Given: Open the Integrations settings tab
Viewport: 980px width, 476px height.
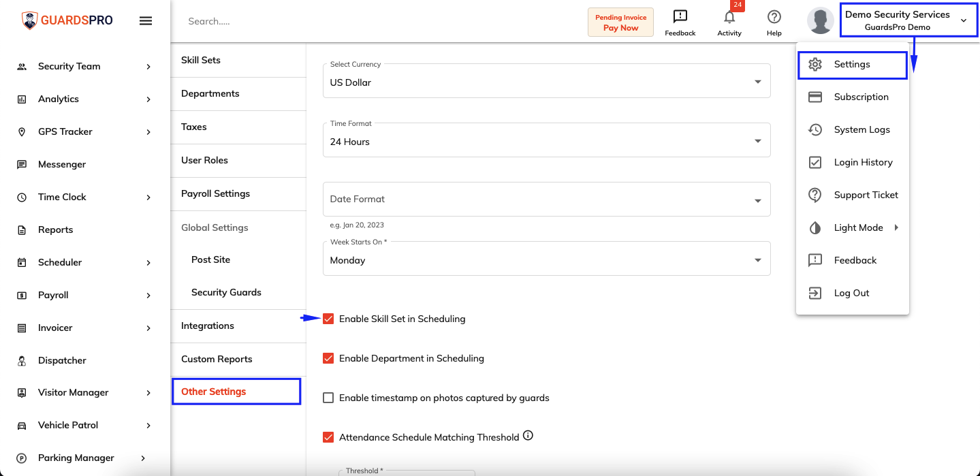Looking at the screenshot, I should coord(238,326).
